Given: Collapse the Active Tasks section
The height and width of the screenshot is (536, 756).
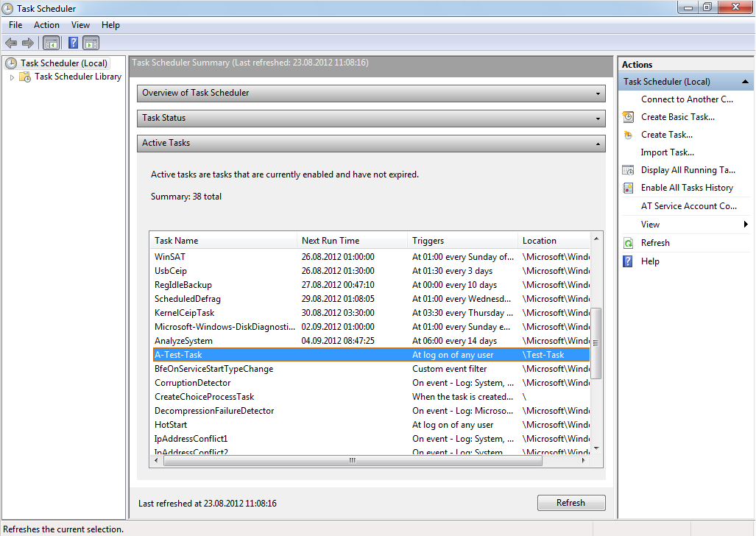Looking at the screenshot, I should pyautogui.click(x=598, y=144).
